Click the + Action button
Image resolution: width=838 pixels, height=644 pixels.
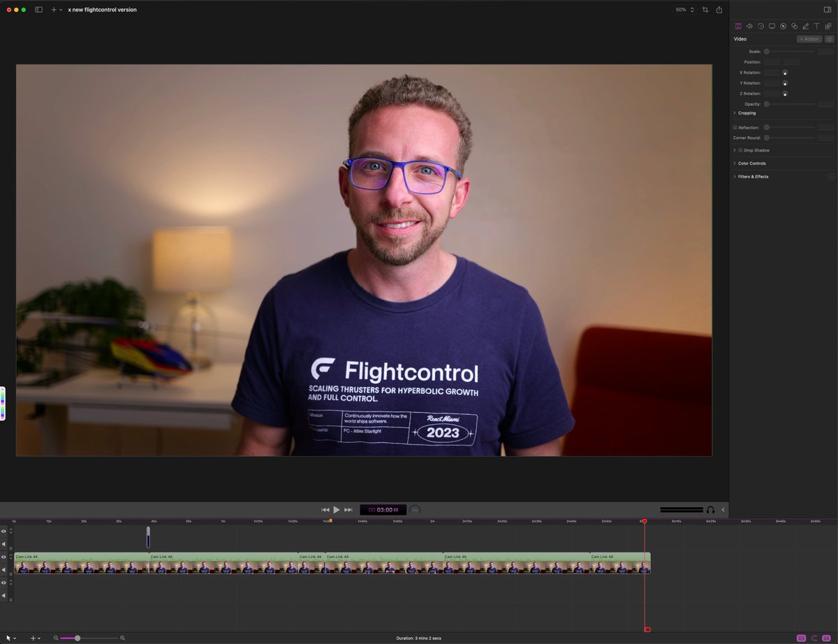point(809,39)
